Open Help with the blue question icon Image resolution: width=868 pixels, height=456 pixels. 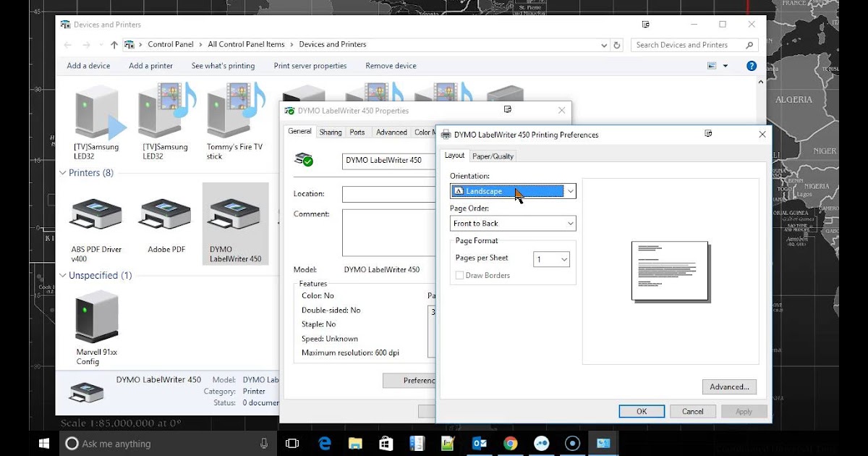coord(752,66)
